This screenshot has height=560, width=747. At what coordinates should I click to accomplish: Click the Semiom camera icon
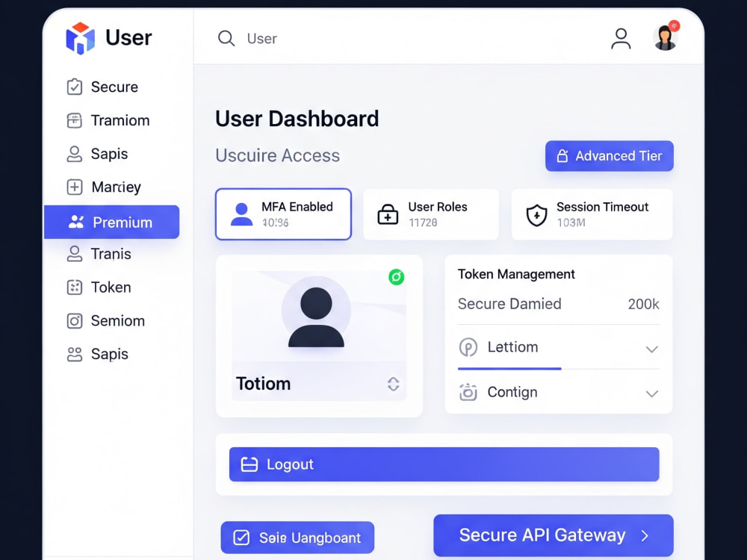pos(74,320)
